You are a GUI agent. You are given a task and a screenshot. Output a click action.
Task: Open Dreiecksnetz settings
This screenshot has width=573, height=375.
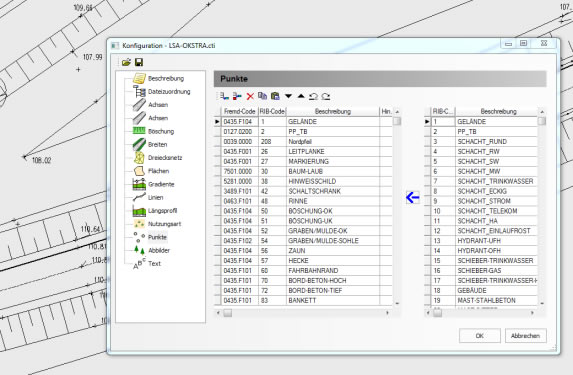coord(165,158)
